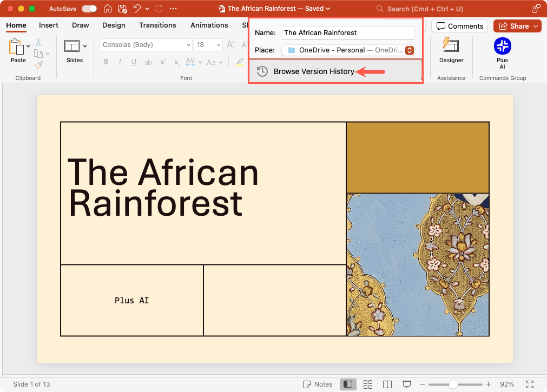Toggle the AutoSave switch
Viewport: 547px width, 392px height.
(89, 9)
